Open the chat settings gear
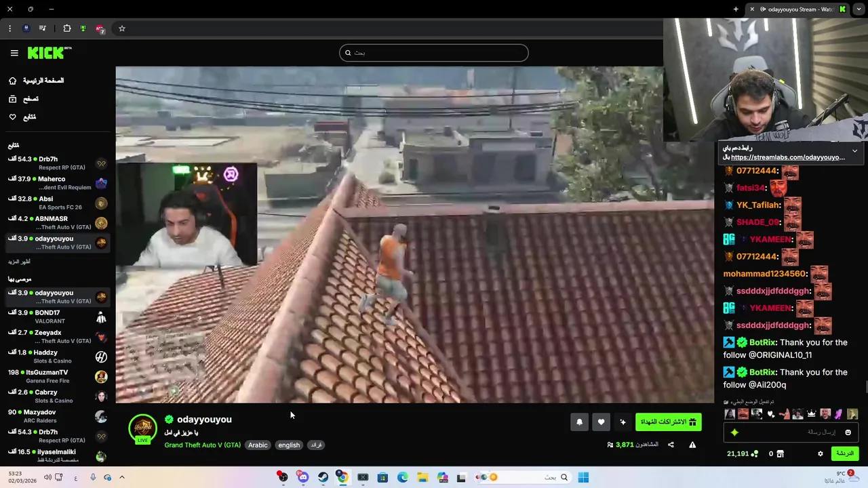Image resolution: width=868 pixels, height=488 pixels. pyautogui.click(x=821, y=453)
